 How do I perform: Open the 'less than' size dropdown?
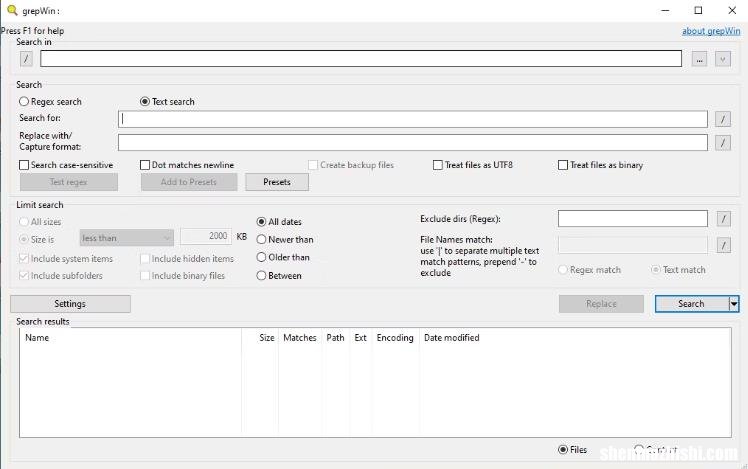pos(126,238)
